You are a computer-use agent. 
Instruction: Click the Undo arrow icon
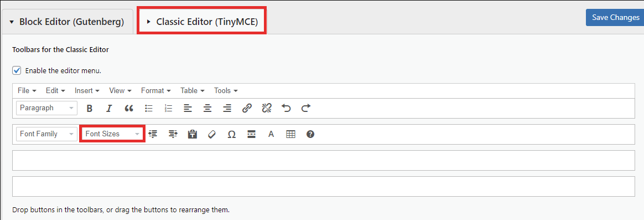coord(286,108)
